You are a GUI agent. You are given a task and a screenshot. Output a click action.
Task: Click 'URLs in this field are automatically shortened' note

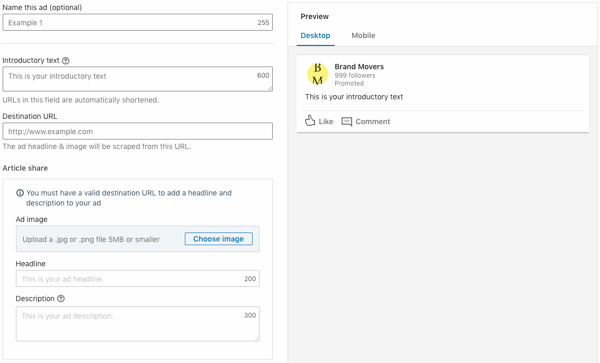(x=80, y=100)
